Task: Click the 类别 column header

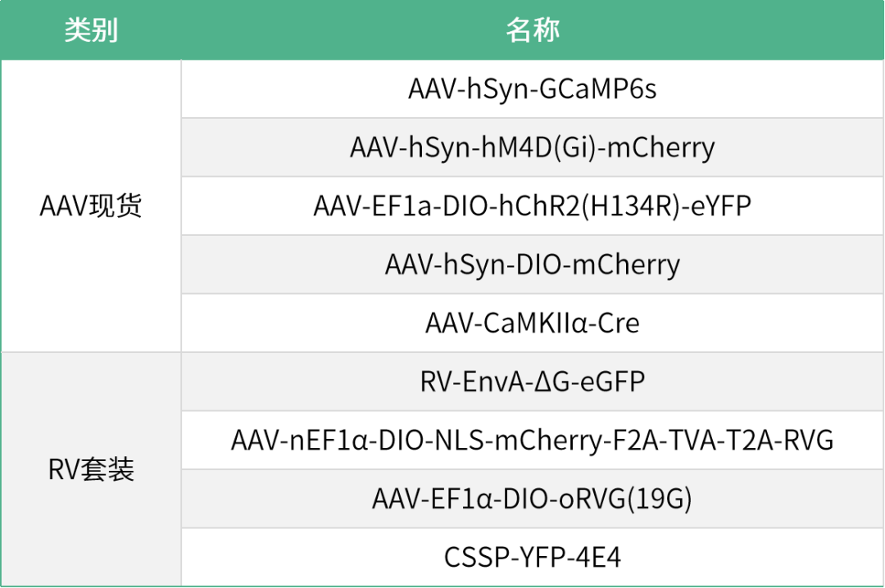Action: pyautogui.click(x=91, y=30)
